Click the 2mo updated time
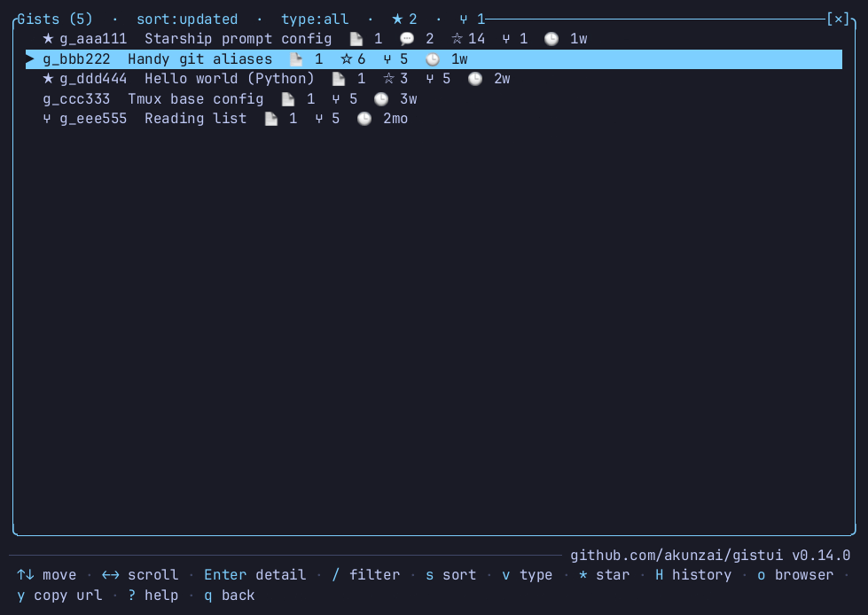Screen dimensions: 868x615 395,119
